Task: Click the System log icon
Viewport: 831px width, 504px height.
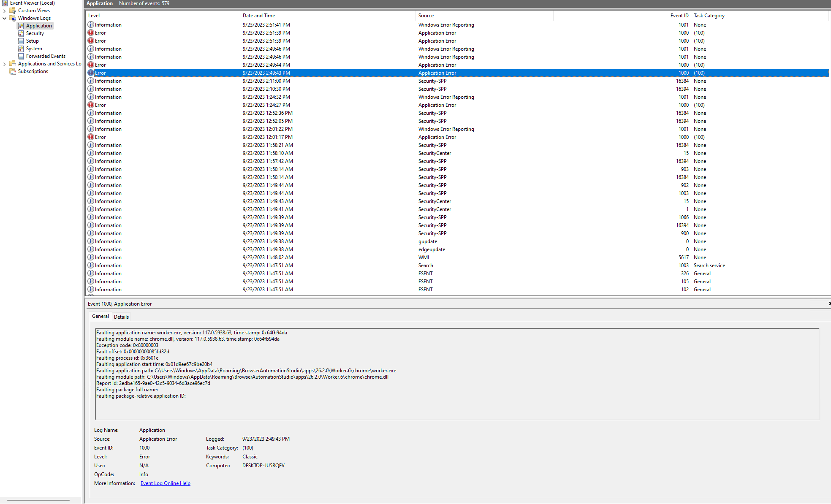Action: [21, 49]
